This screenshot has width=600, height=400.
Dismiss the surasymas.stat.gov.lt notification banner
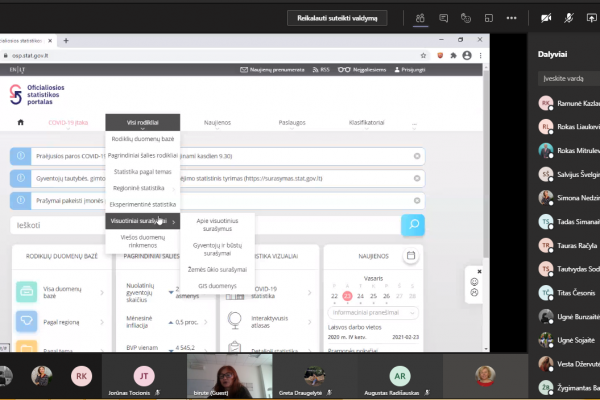(417, 178)
